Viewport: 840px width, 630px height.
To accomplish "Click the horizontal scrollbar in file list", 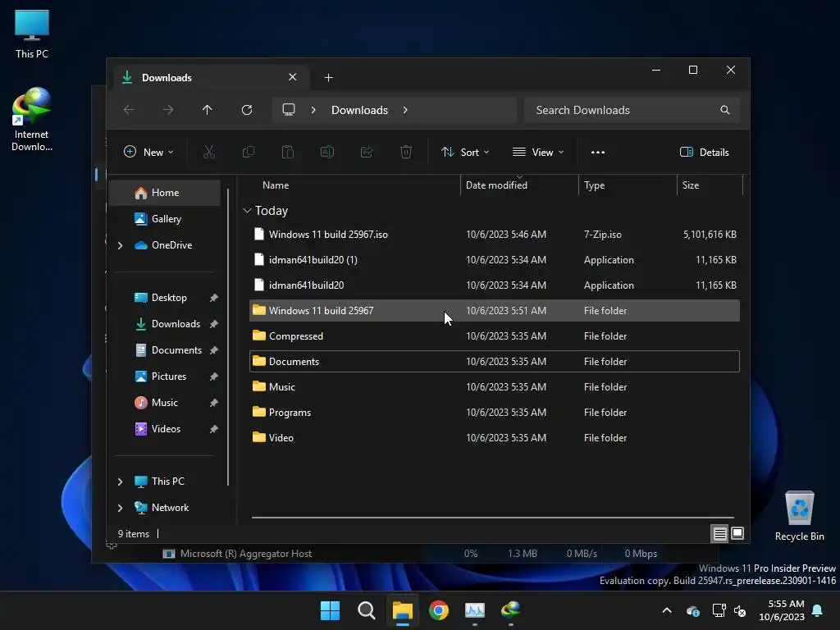I will (493, 518).
